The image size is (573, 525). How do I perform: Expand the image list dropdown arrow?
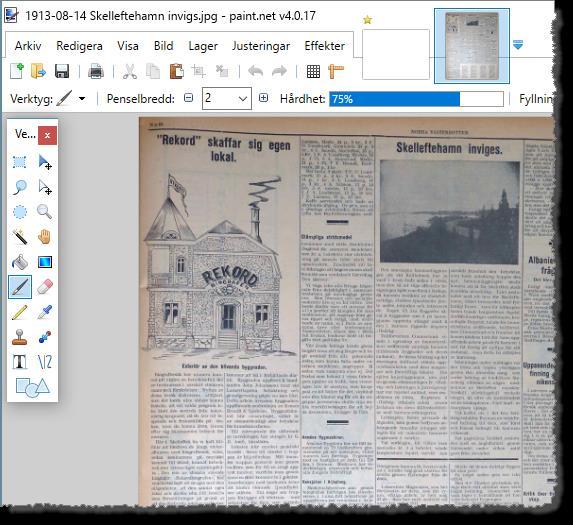[x=518, y=45]
